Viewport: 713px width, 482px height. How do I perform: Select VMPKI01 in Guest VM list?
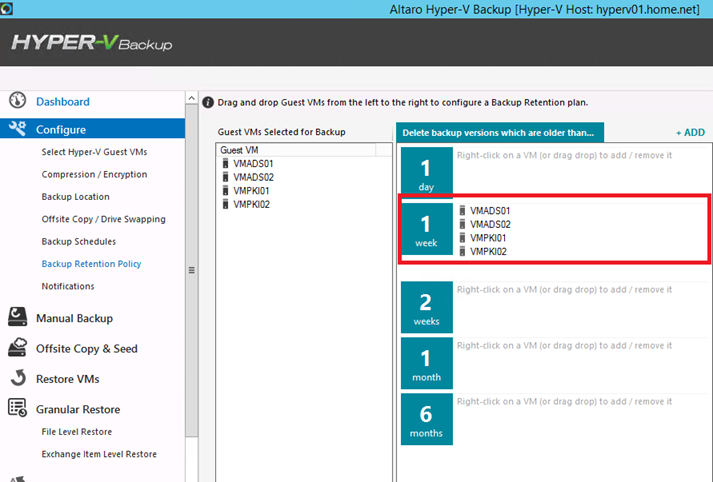[251, 191]
